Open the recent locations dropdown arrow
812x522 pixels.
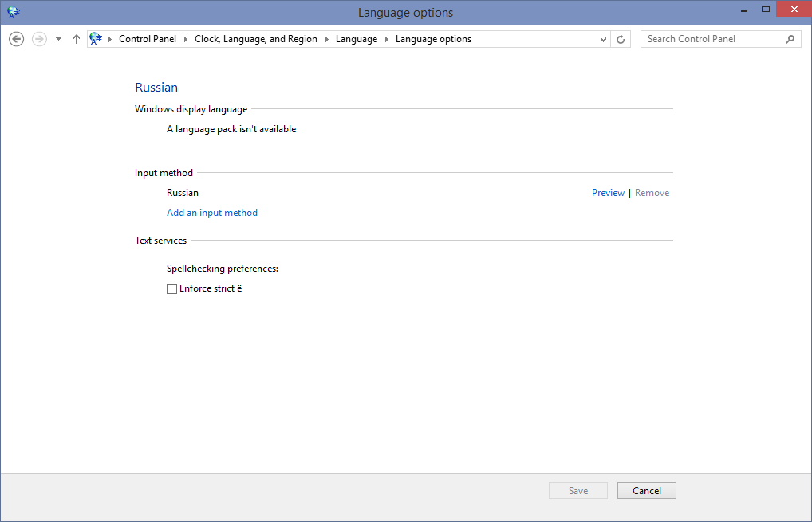click(x=58, y=39)
